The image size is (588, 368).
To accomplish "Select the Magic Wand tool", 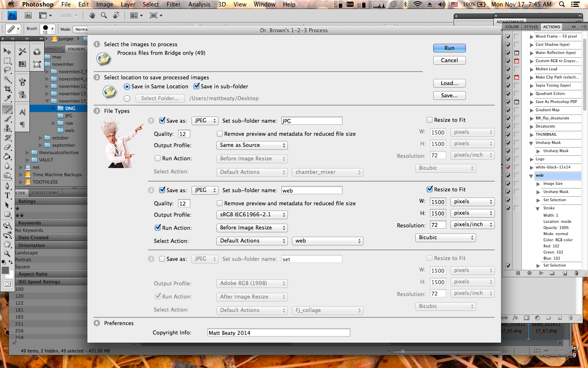I will [7, 79].
